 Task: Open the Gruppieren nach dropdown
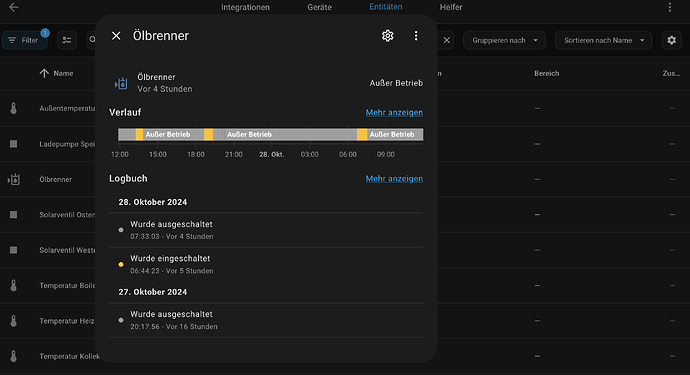coord(504,40)
